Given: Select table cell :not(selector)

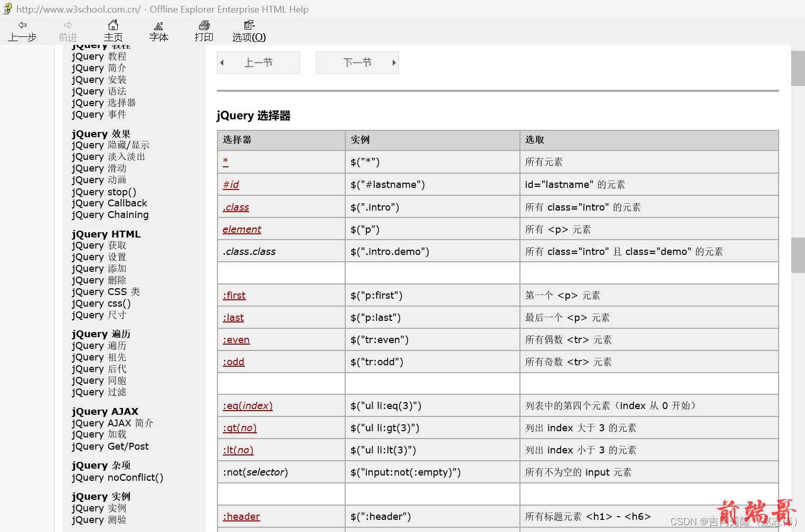Looking at the screenshot, I should [x=281, y=472].
